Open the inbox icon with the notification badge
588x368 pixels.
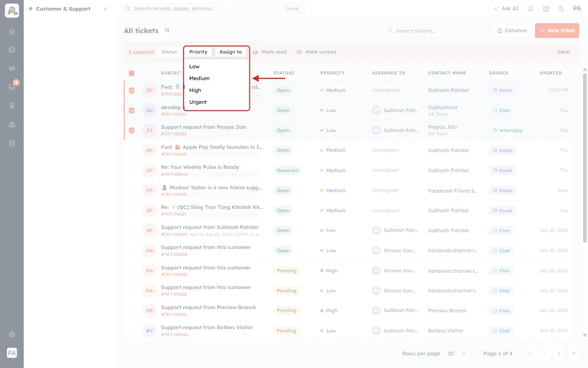pos(12,87)
